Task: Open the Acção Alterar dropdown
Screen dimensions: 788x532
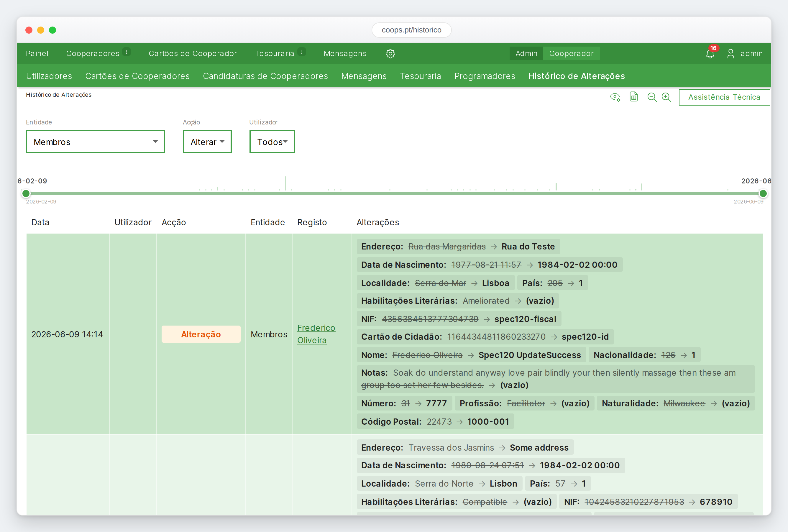Action: [207, 142]
